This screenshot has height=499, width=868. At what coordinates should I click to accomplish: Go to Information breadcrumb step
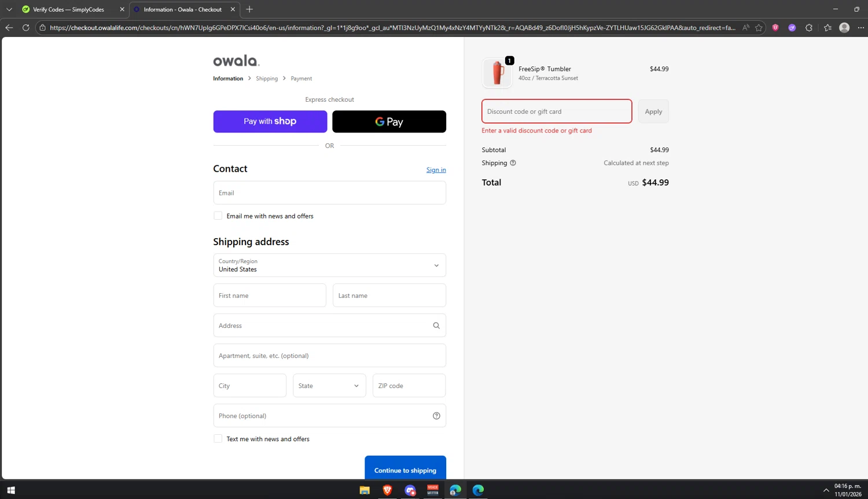tap(228, 79)
